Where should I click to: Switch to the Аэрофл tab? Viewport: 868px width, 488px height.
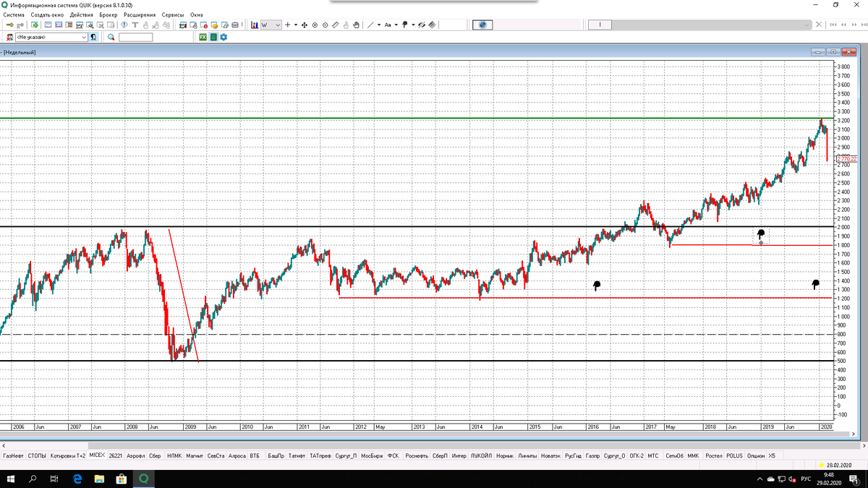click(x=136, y=456)
